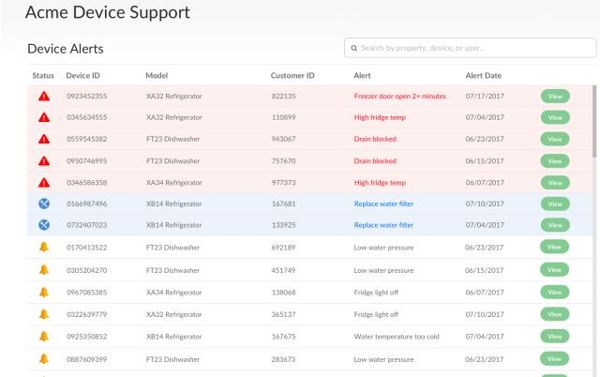Click the blue maintenance icon for device 0732407023

tap(44, 225)
